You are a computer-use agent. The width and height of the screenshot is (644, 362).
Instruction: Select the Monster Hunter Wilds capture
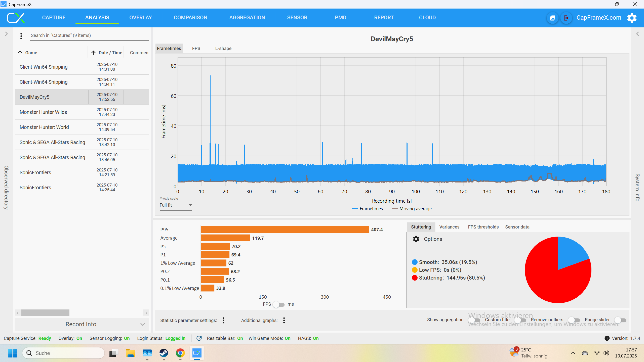[x=43, y=112]
